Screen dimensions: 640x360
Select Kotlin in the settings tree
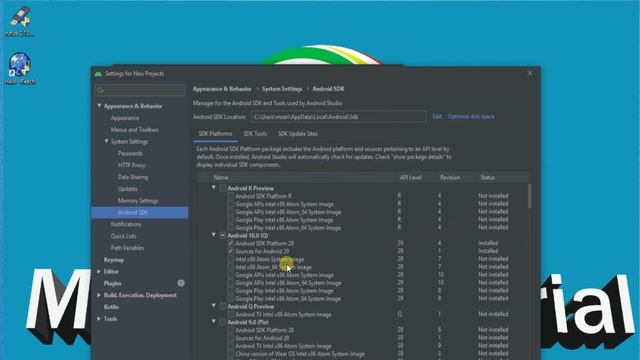(111, 307)
